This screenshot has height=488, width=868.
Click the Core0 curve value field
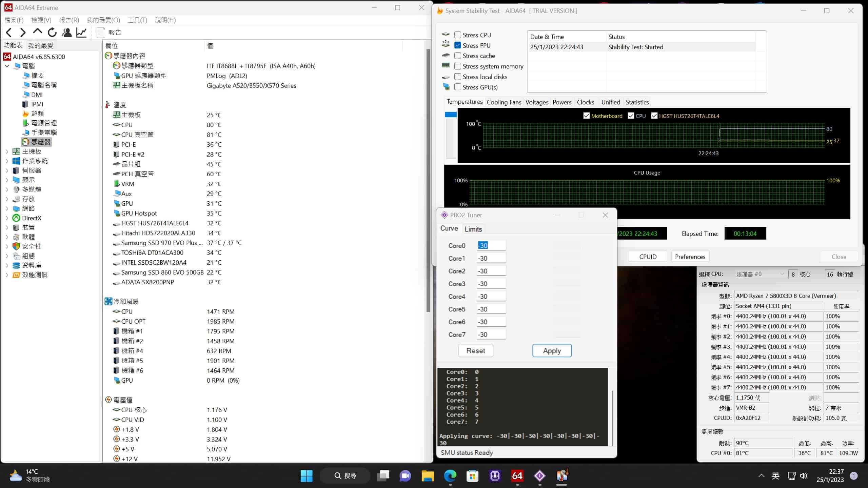(x=491, y=245)
